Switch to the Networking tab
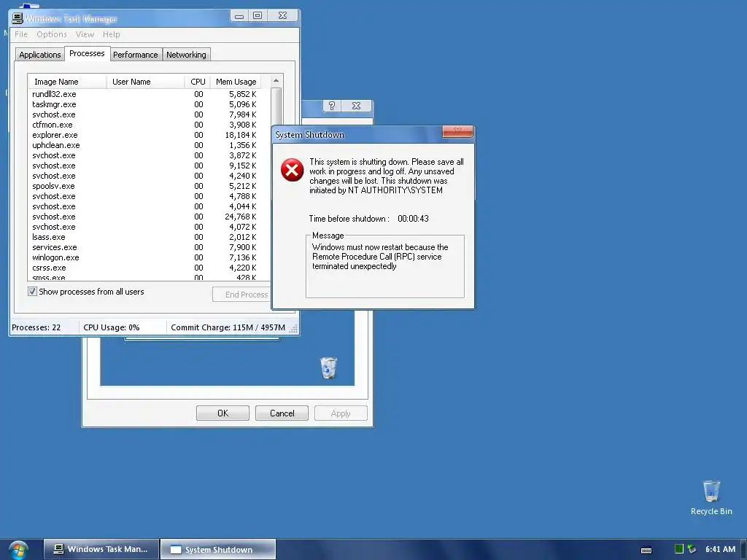This screenshot has width=747, height=560. pos(186,55)
